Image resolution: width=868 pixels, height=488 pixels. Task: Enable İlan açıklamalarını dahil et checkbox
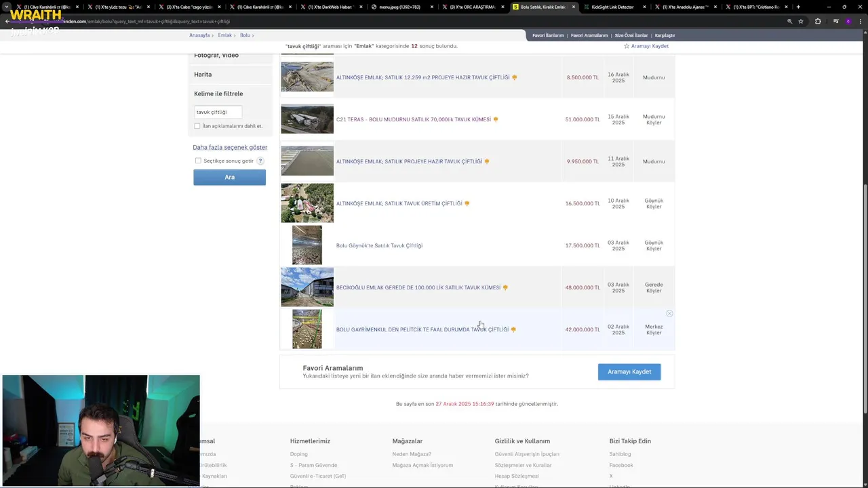197,126
